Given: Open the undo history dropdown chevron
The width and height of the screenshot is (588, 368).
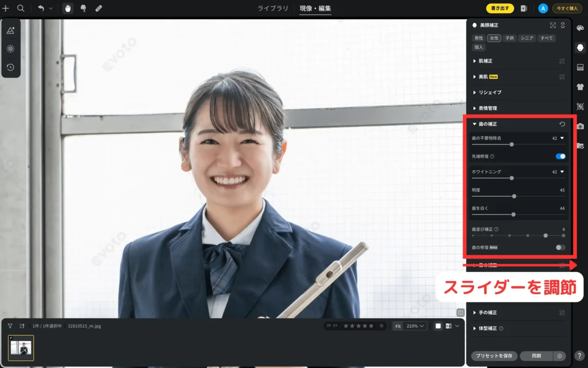Looking at the screenshot, I should 50,8.
